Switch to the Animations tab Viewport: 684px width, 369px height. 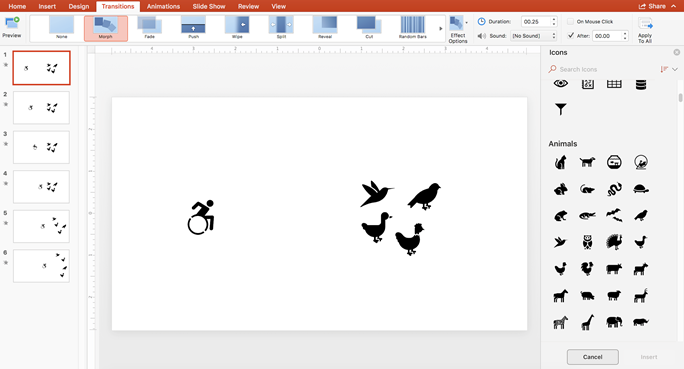point(163,6)
